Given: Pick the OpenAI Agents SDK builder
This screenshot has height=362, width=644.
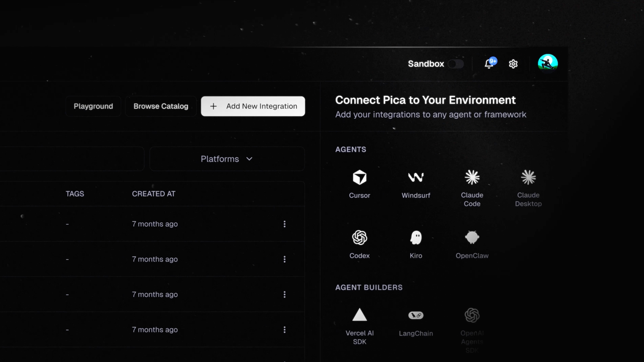Looking at the screenshot, I should point(472,330).
